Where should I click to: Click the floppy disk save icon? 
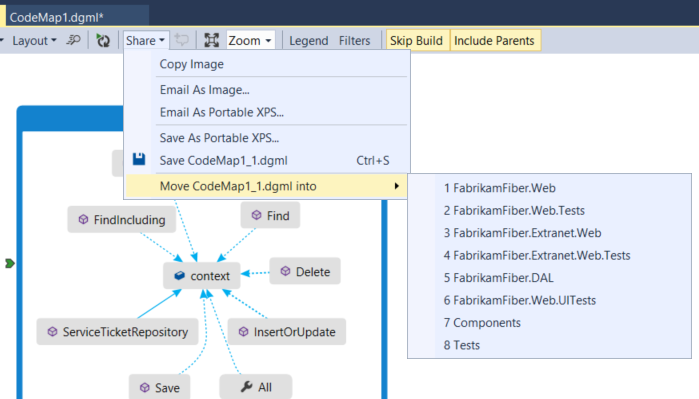pos(139,159)
